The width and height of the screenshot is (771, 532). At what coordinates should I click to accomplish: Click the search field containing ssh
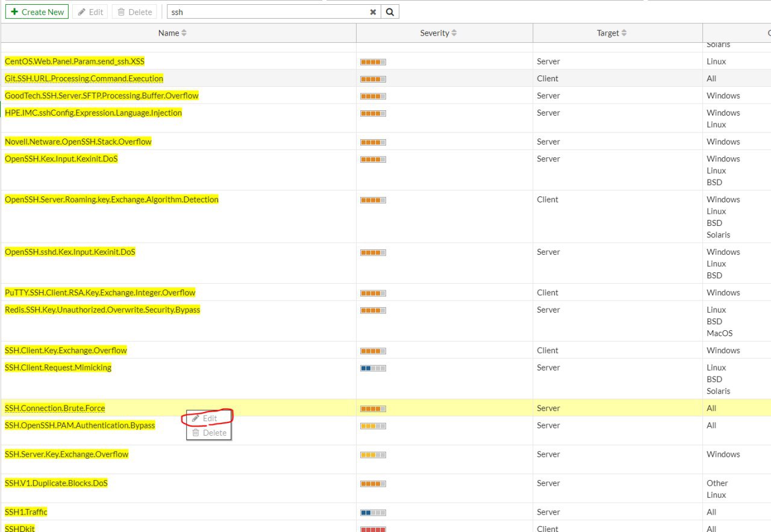tap(267, 12)
